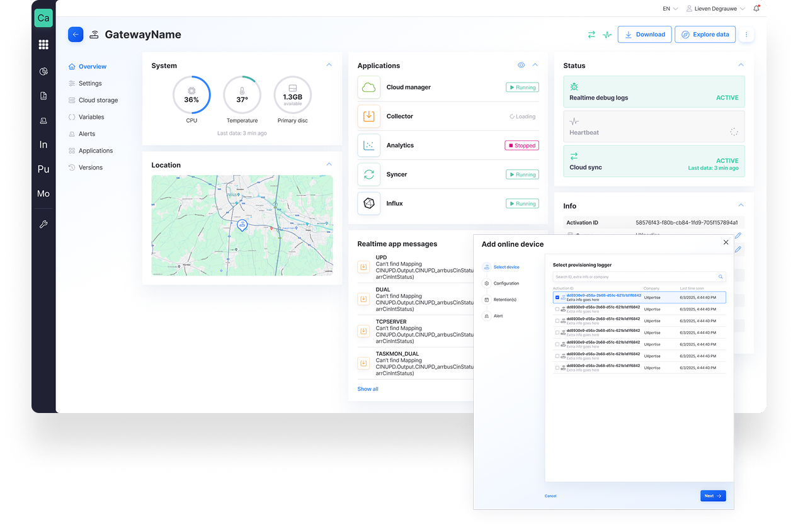Click the Primary disc 1.3GB gauge
The image size is (798, 532).
pos(292,95)
